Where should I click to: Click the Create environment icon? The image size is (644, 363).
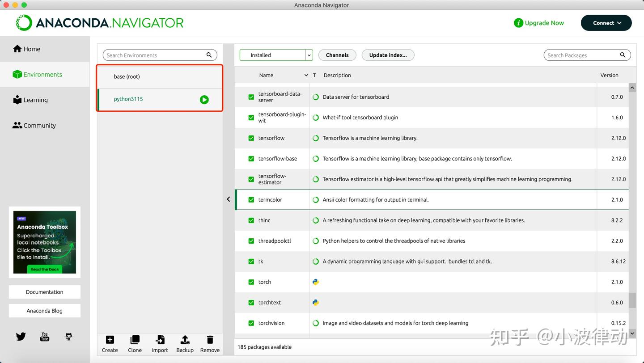[x=110, y=340]
